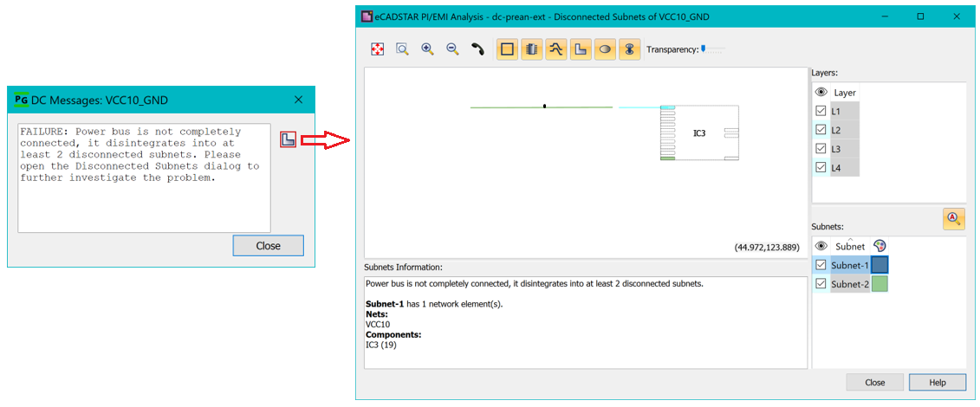Select the L1 layer row name
980x407 pixels.
click(845, 111)
